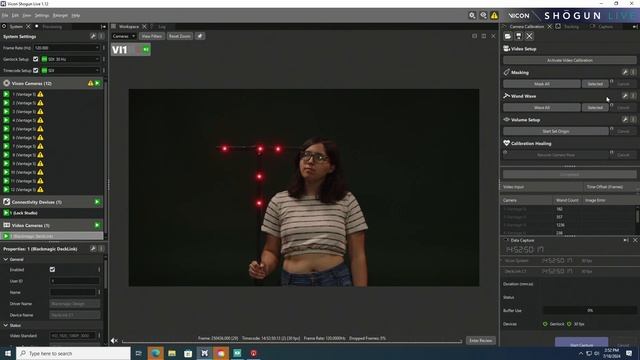Click warning icon on camera 12 Vantage

tap(40, 189)
